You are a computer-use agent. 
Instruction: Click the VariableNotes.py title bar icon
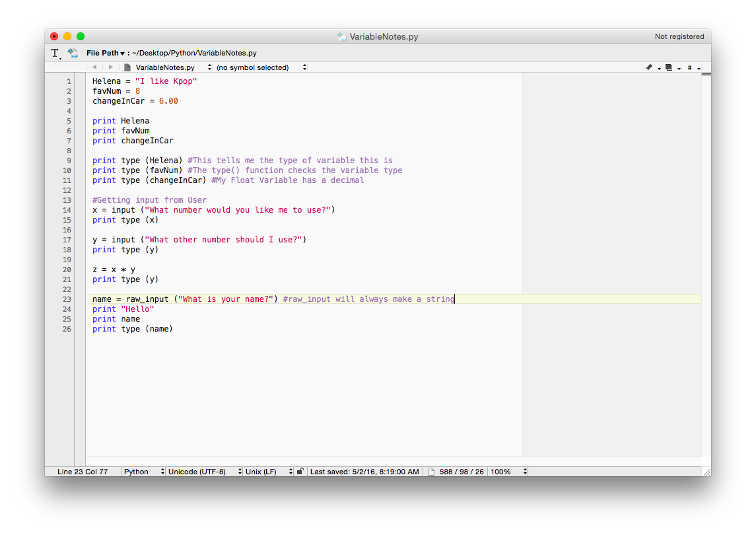click(341, 36)
